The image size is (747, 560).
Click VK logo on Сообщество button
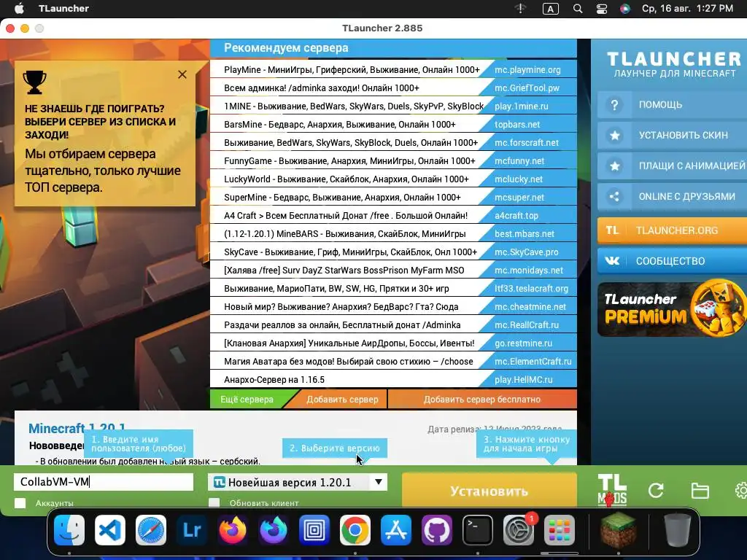pyautogui.click(x=612, y=261)
